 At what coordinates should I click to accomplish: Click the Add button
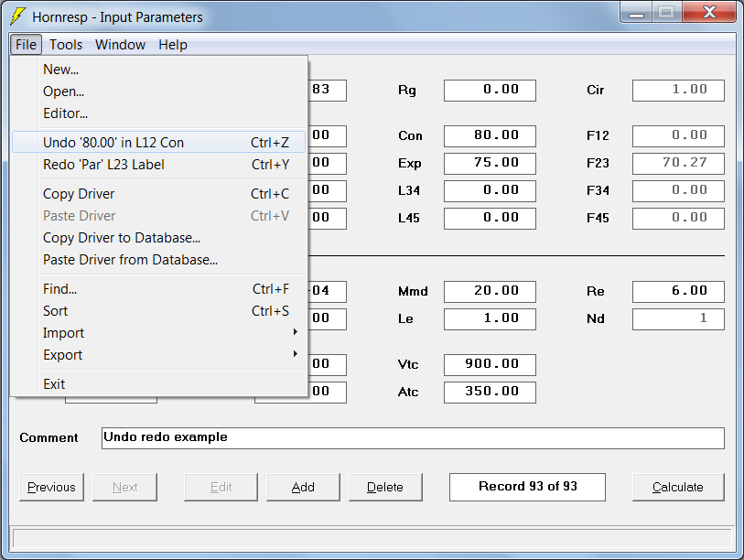click(x=303, y=487)
